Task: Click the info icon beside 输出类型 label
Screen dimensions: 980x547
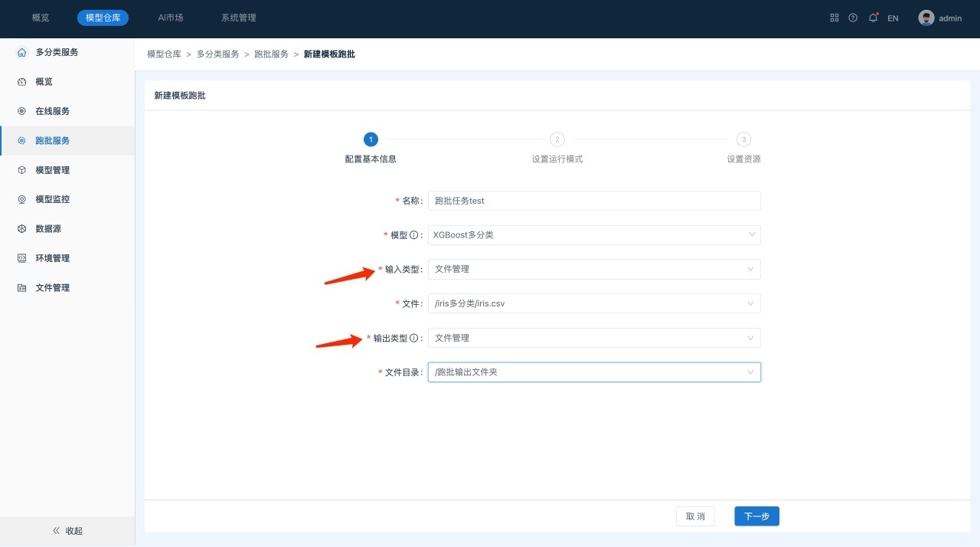Action: tap(413, 338)
